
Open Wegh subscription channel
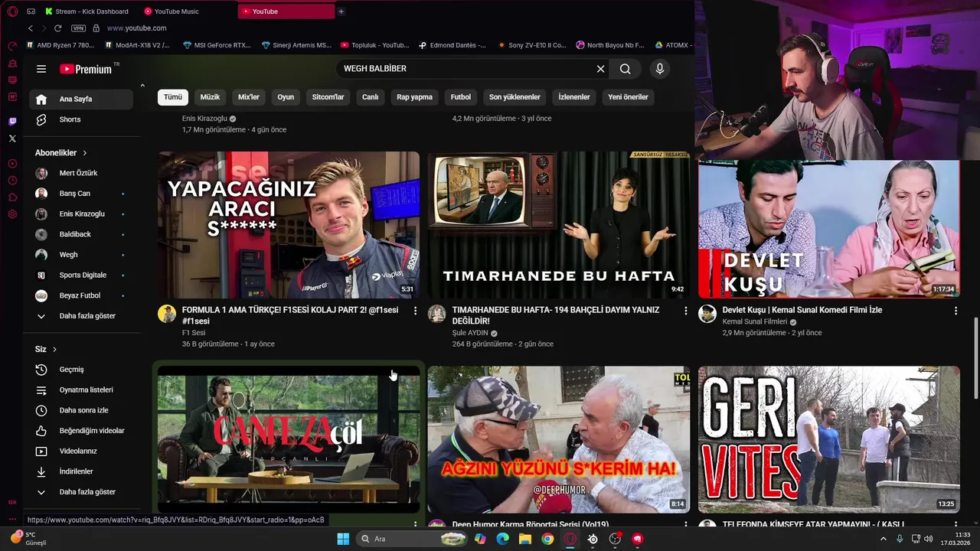click(x=81, y=255)
